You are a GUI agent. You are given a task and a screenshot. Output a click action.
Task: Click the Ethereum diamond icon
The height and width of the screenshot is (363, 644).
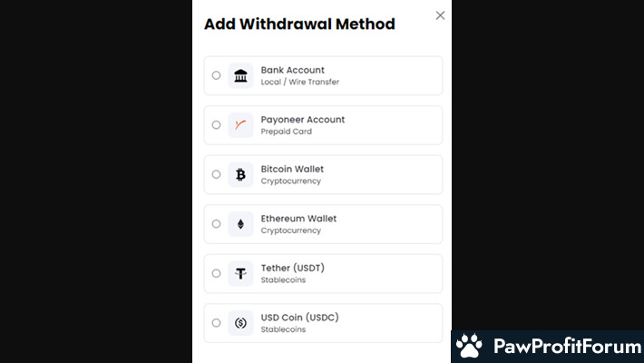240,224
